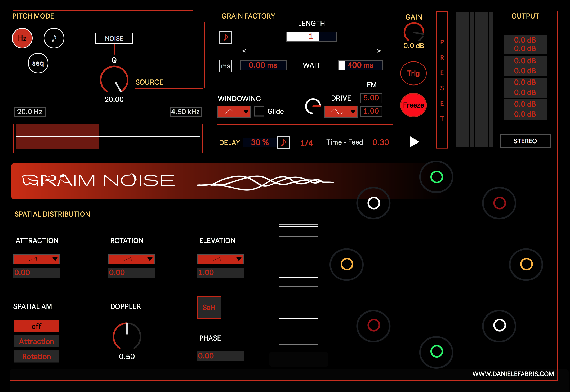
Task: Click the red Freeze button
Action: click(413, 105)
